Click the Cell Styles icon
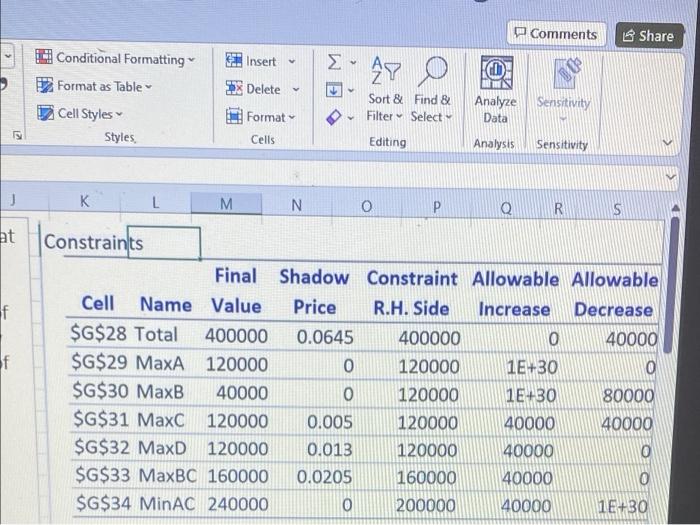700x525 pixels. [x=45, y=112]
